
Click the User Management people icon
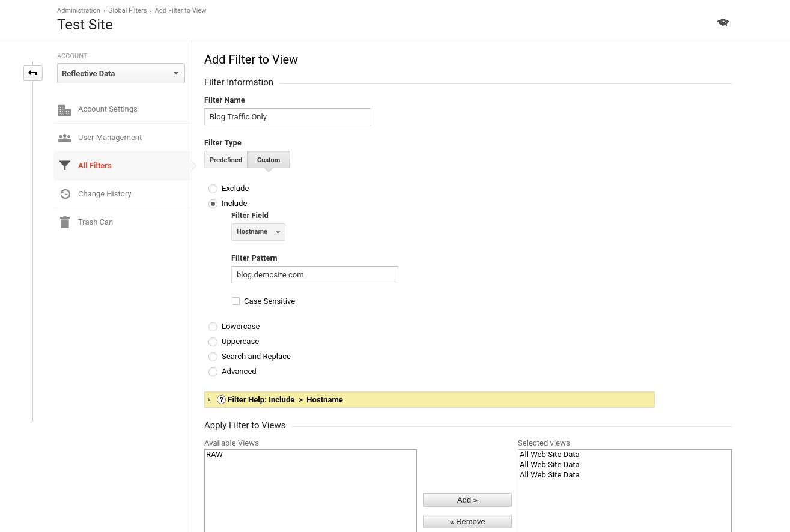[64, 138]
